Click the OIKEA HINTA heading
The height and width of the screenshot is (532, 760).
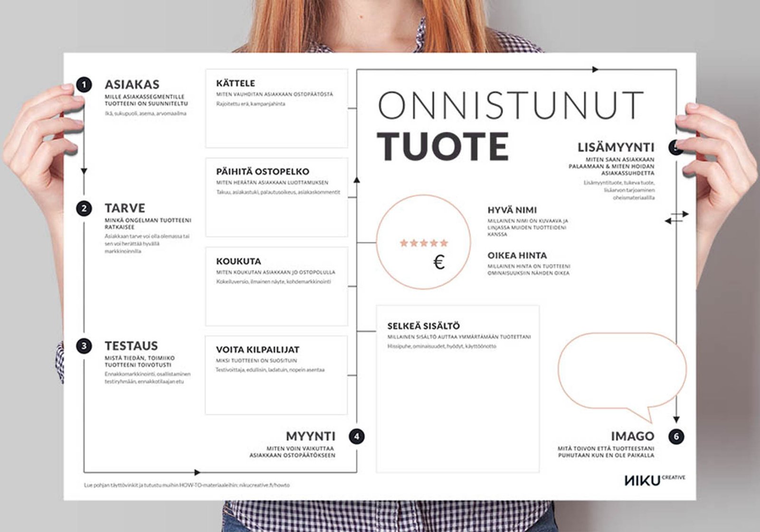pos(517,256)
